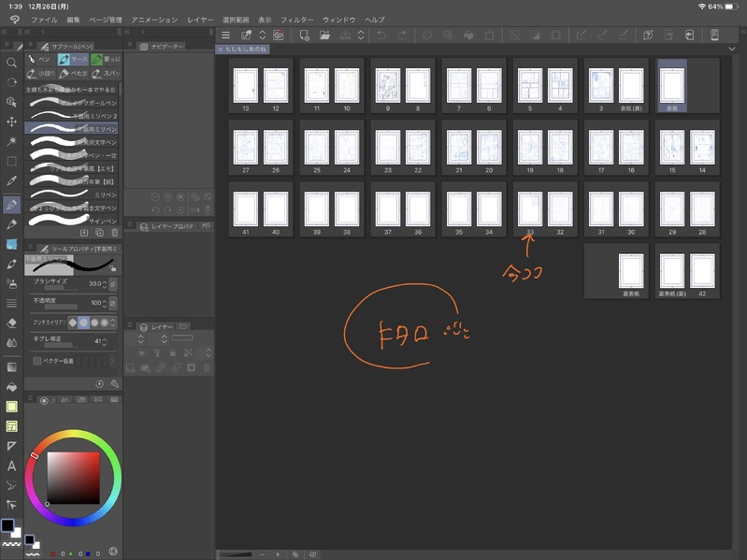747x560 pixels.
Task: Open brush size dynamics button
Action: (x=113, y=284)
